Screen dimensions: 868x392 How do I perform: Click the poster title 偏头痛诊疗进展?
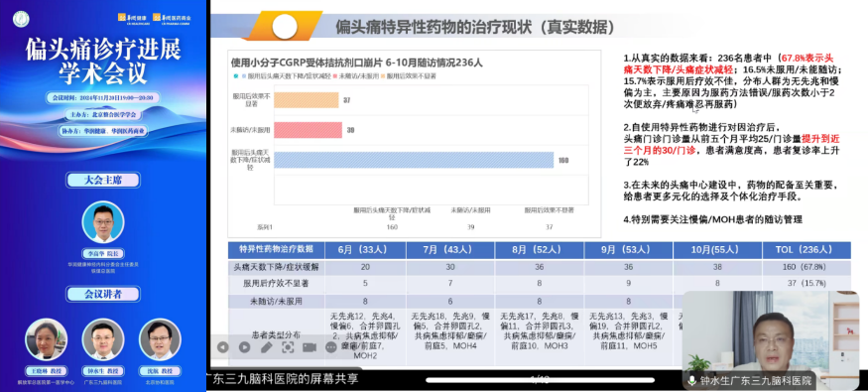(103, 50)
